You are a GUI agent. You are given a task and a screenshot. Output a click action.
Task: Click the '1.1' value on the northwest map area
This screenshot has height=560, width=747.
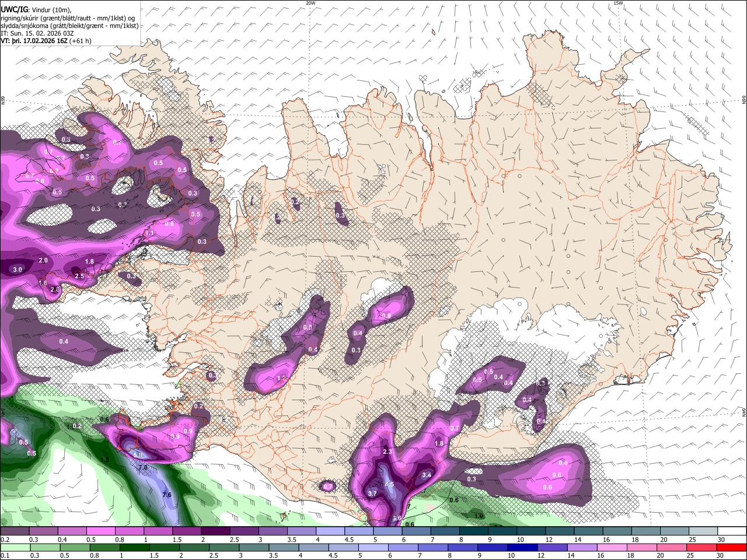(149, 233)
